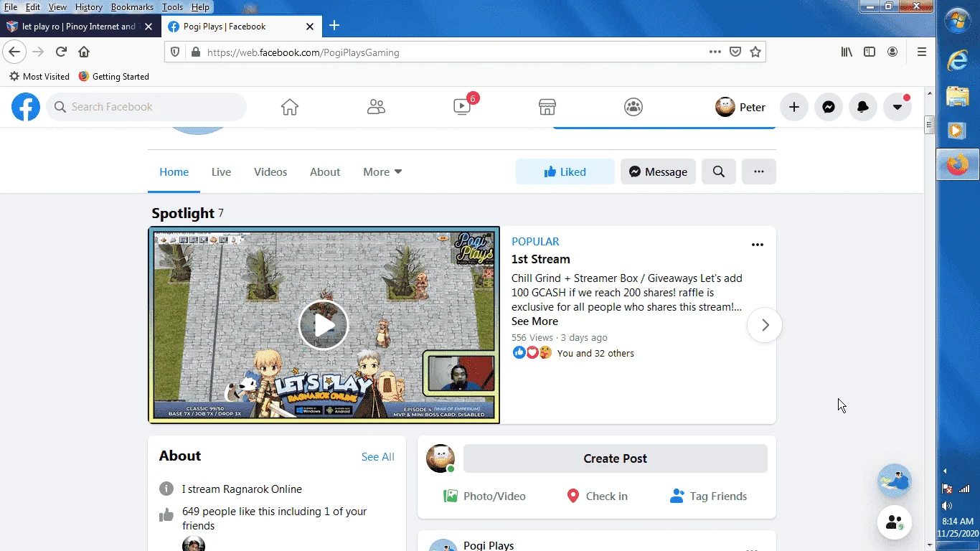Toggle Firefox sidebar view
This screenshot has width=980, height=551.
[870, 52]
